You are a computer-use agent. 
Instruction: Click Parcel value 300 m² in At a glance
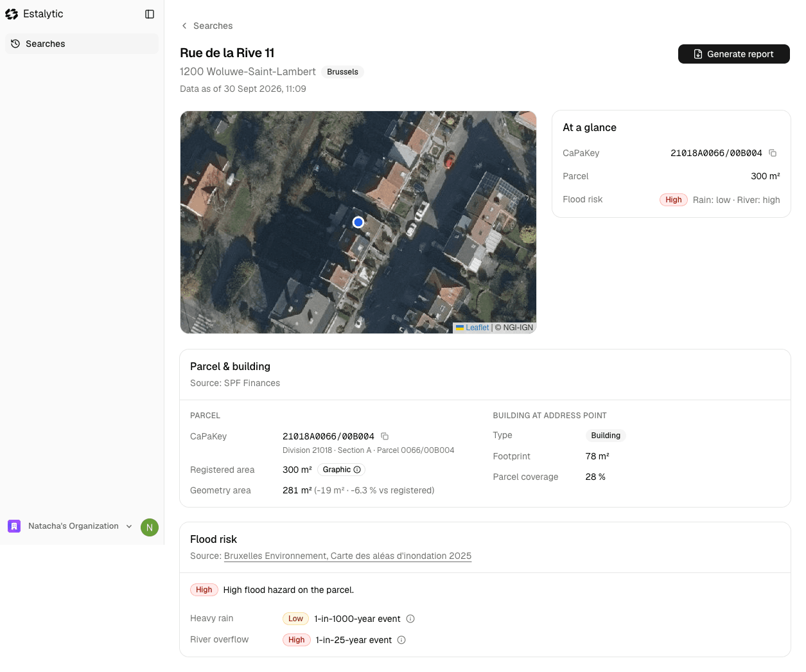[766, 176]
